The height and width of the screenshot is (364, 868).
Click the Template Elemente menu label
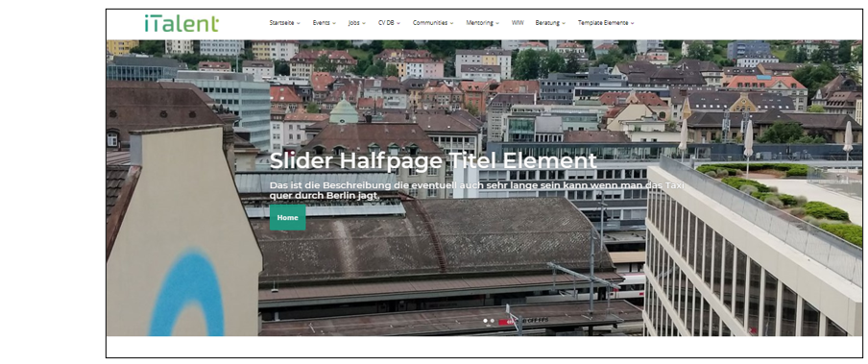click(x=603, y=23)
